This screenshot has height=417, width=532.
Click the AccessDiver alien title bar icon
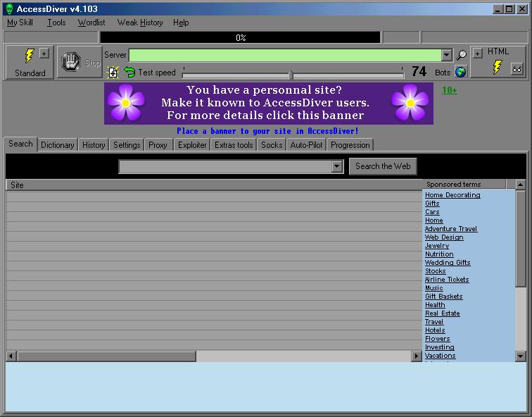pyautogui.click(x=10, y=9)
